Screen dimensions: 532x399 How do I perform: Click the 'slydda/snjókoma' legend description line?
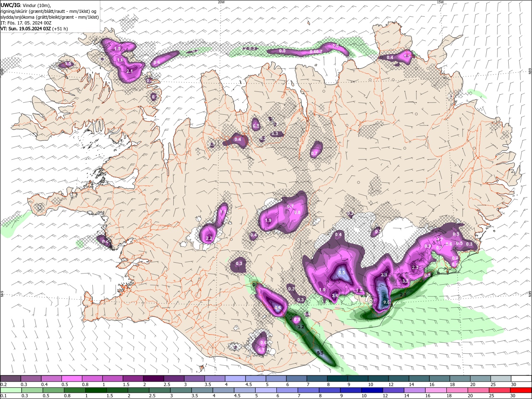pos(49,17)
